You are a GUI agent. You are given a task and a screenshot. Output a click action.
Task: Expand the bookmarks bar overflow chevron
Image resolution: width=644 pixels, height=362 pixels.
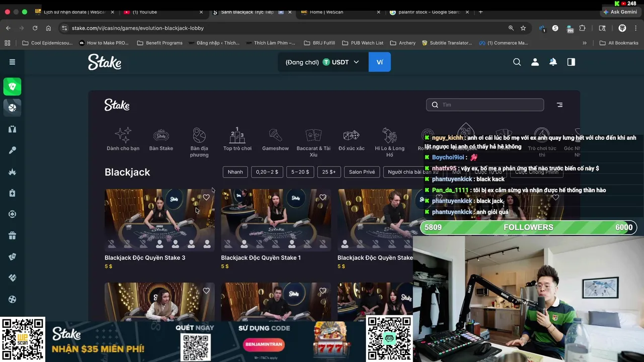[584, 43]
